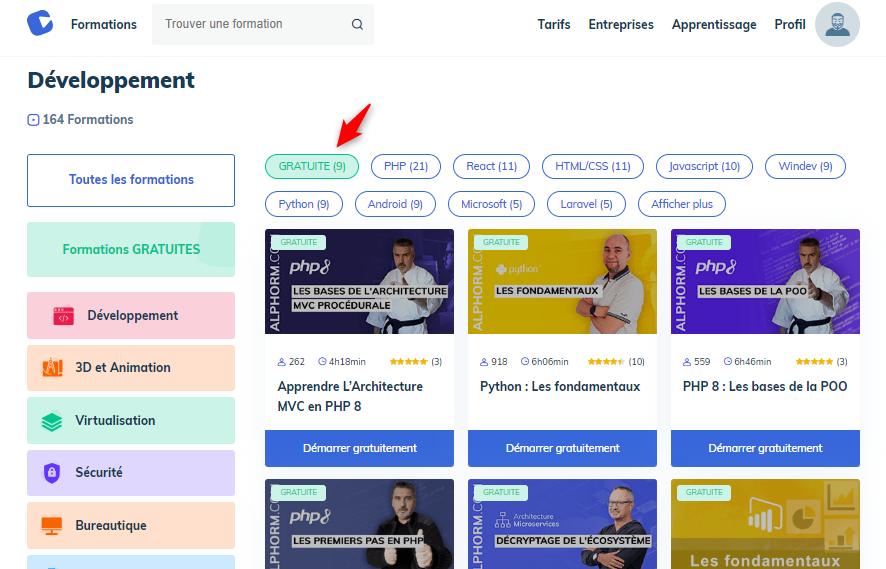Viewport: 886px width, 569px height.
Task: Open the Power BI fondamentaux thumbnail
Action: [765, 524]
